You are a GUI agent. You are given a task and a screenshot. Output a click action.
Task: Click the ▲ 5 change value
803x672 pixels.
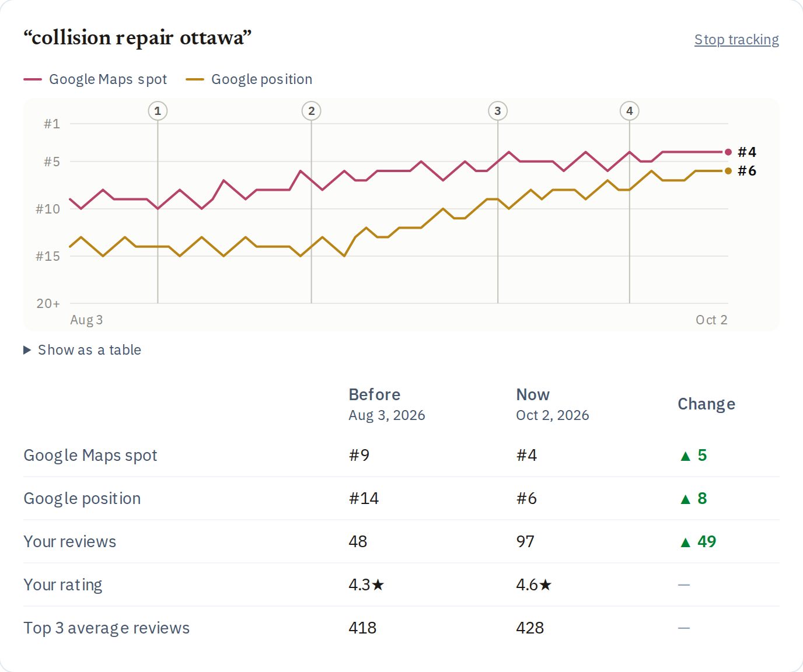693,456
